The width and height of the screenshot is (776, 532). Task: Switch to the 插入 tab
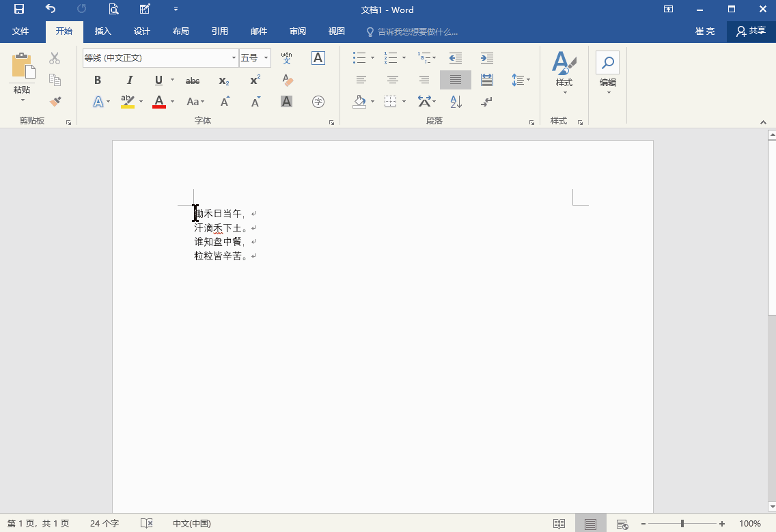[x=102, y=31]
